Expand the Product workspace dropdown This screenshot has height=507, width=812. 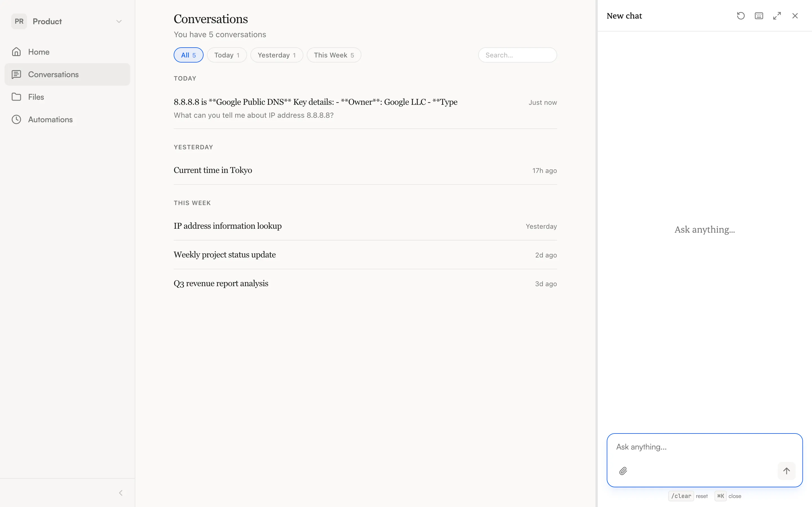[119, 21]
